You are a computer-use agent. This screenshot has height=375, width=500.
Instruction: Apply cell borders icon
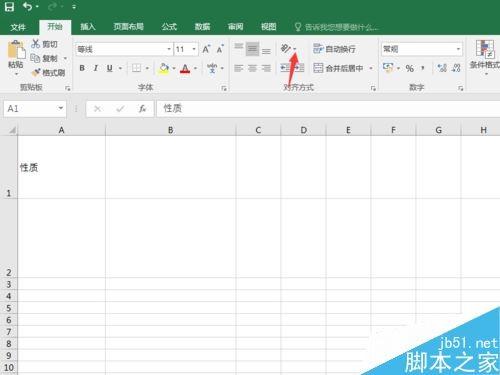[x=136, y=68]
